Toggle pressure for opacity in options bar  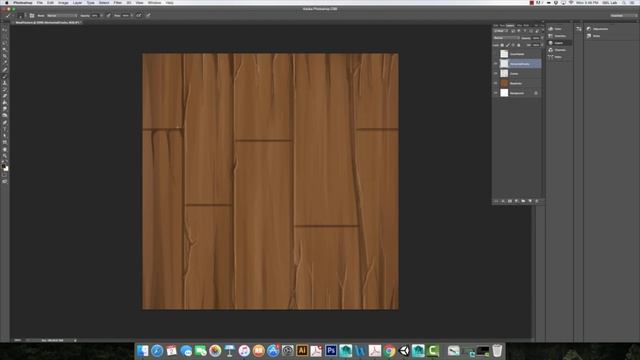coord(109,16)
